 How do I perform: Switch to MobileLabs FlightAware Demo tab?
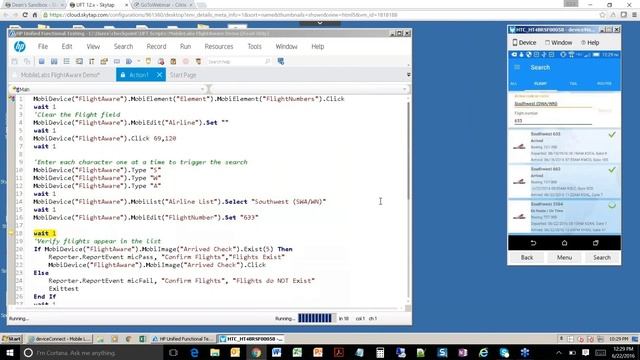[60, 75]
